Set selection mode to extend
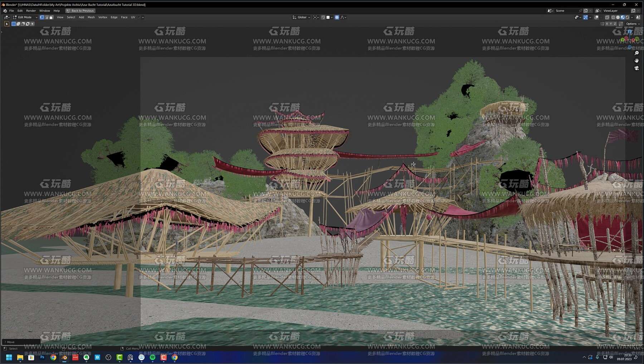644x364 pixels. click(x=18, y=24)
